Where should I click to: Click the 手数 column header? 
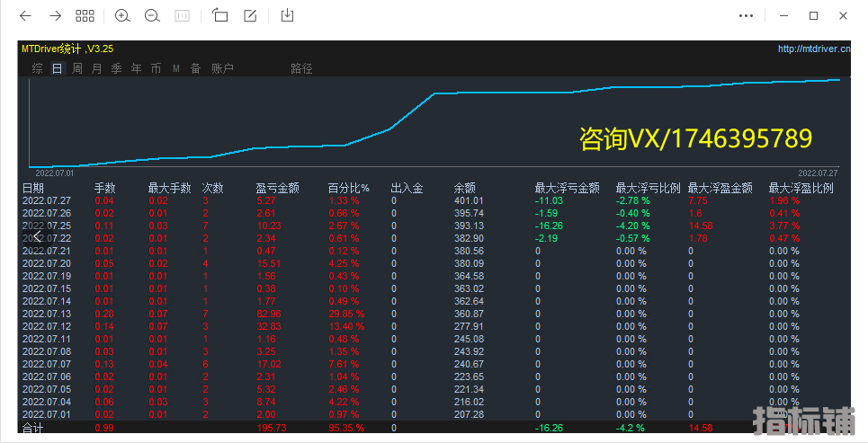click(x=105, y=188)
